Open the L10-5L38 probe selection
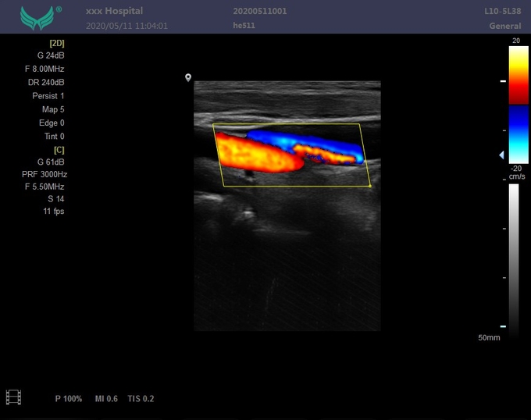Screen dimensions: 531x420 pyautogui.click(x=502, y=12)
